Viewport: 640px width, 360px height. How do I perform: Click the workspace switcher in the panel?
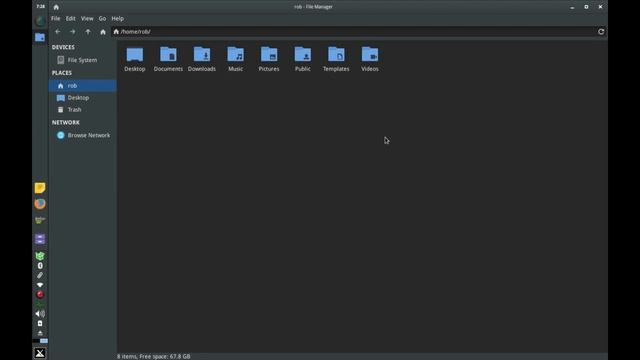[x=40, y=341]
